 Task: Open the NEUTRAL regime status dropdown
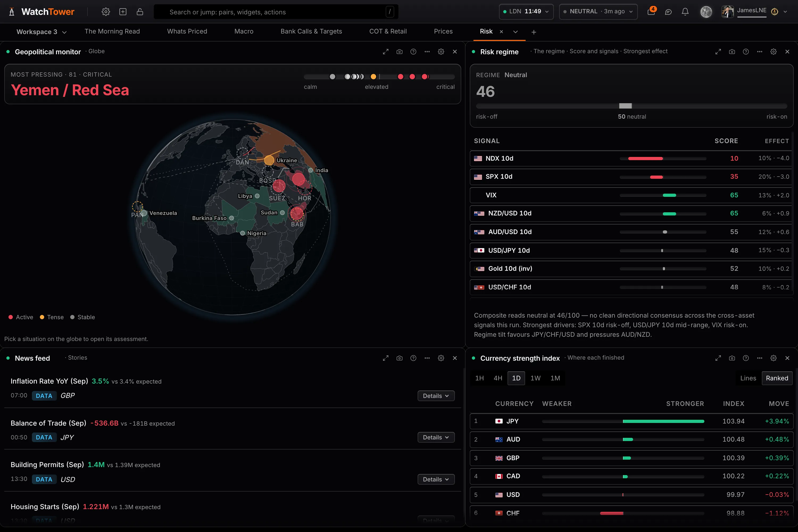598,11
